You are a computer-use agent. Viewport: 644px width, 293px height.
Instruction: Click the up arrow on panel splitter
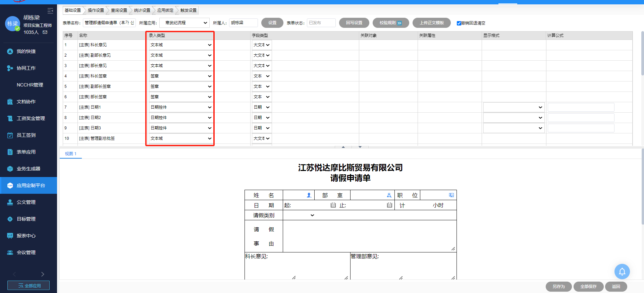click(x=343, y=147)
